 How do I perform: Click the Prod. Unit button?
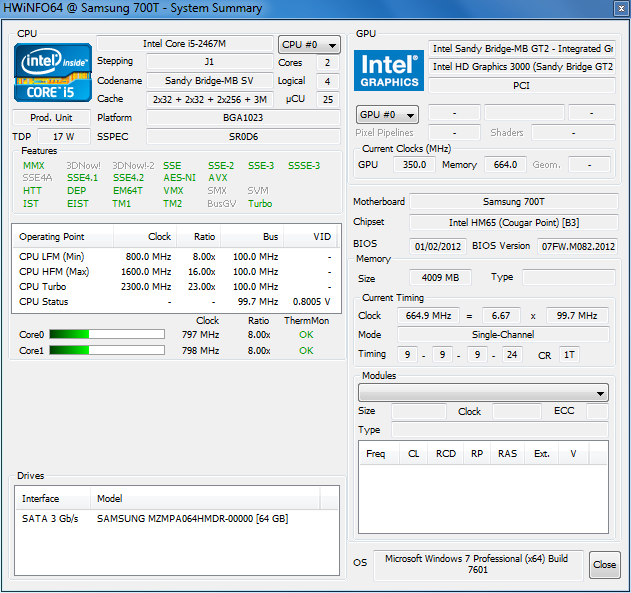[51, 117]
